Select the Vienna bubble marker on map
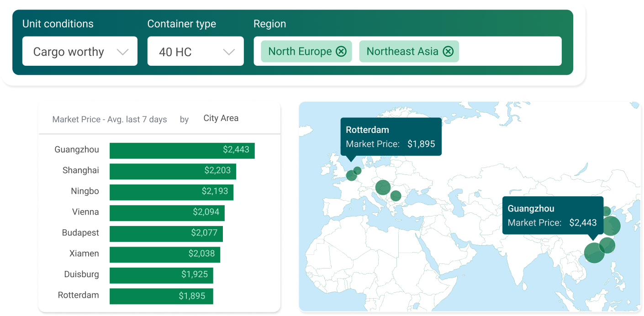644x316 pixels. pyautogui.click(x=383, y=187)
